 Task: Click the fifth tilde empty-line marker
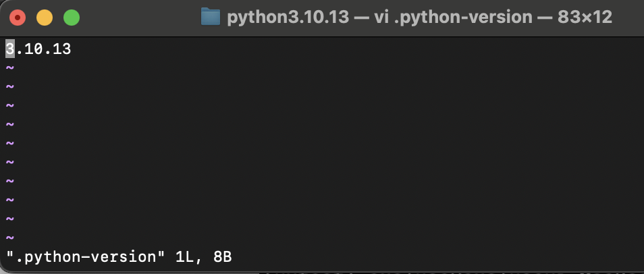(x=10, y=142)
